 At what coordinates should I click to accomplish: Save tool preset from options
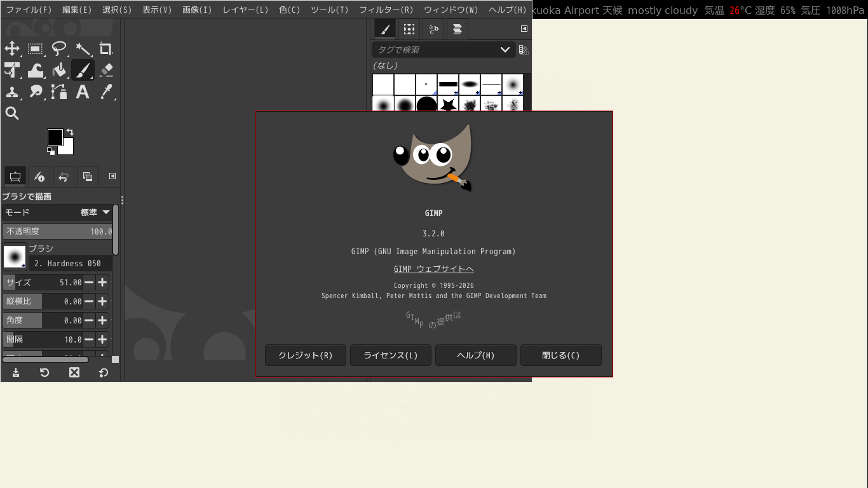click(x=16, y=372)
